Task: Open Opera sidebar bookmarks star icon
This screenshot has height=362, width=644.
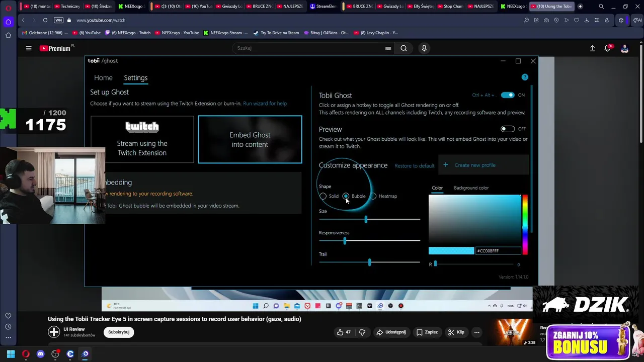Action: click(8, 35)
